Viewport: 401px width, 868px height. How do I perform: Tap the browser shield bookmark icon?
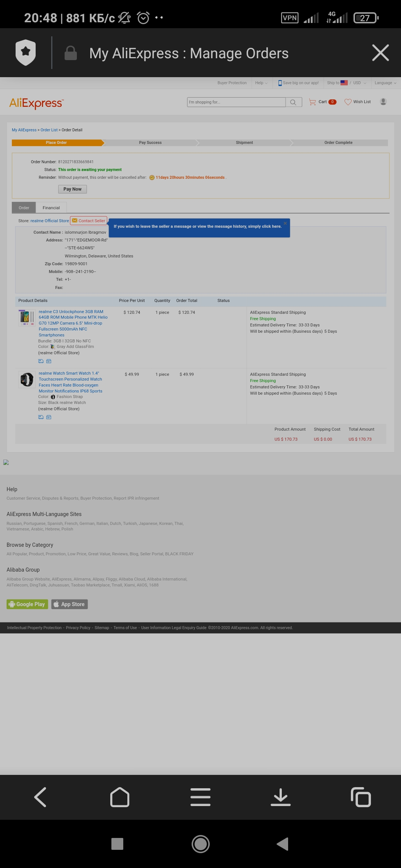coord(26,53)
